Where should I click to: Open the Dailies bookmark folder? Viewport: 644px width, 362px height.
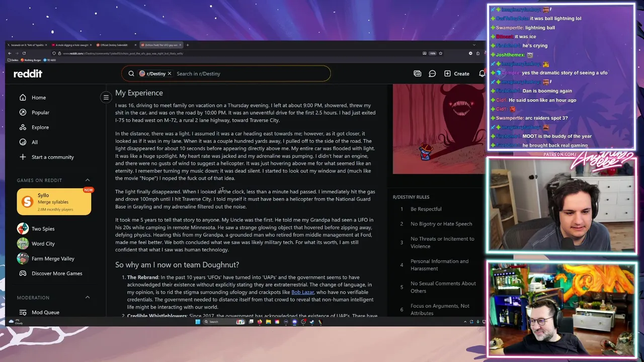pos(13,60)
